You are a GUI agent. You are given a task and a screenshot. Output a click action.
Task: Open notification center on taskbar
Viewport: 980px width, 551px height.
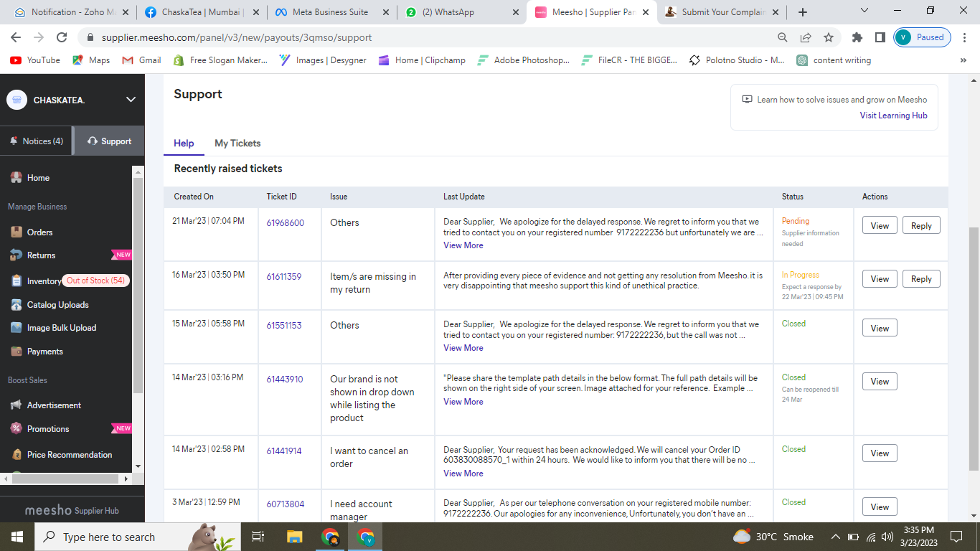[x=956, y=537]
